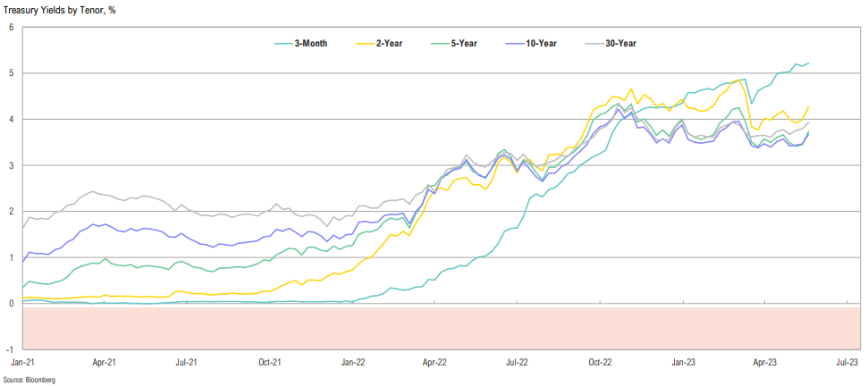Select the Jan-21 x-axis label
This screenshot has height=386, width=868.
pyautogui.click(x=22, y=363)
